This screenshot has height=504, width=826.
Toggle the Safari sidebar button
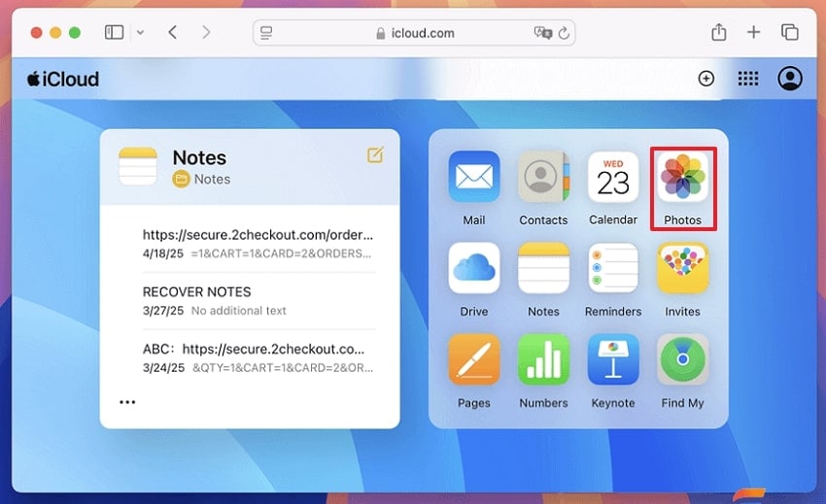point(114,33)
